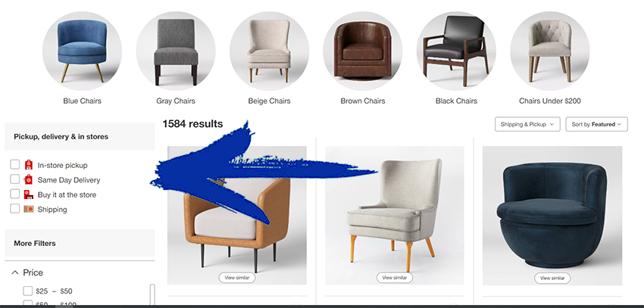Enable the In-store pickup checkbox
This screenshot has width=644, height=308.
tap(15, 164)
